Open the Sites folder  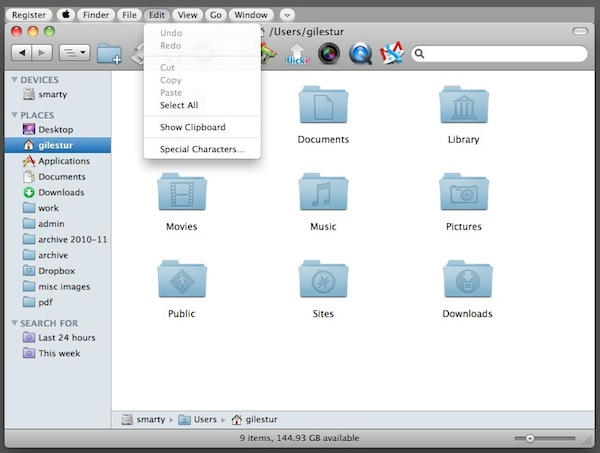point(323,281)
